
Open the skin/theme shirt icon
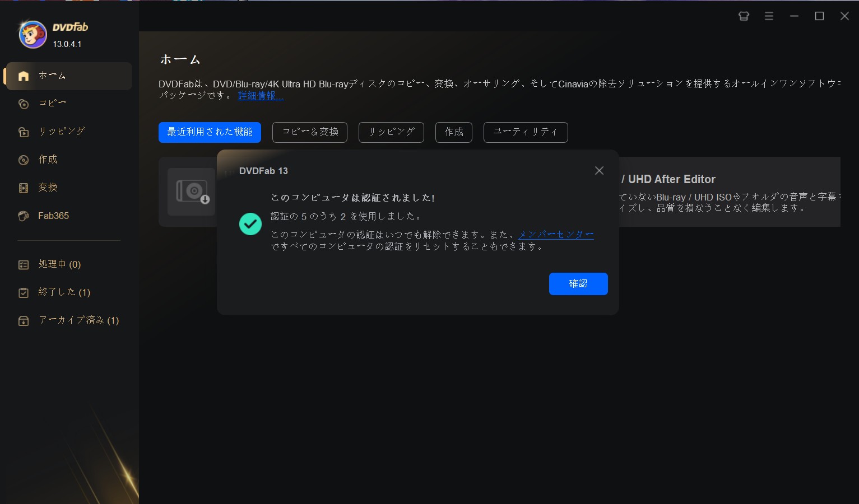[744, 16]
